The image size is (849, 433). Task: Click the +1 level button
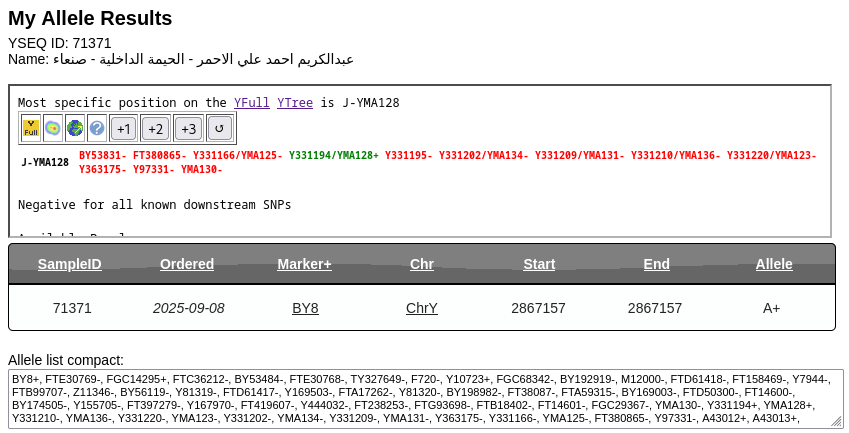(x=123, y=128)
